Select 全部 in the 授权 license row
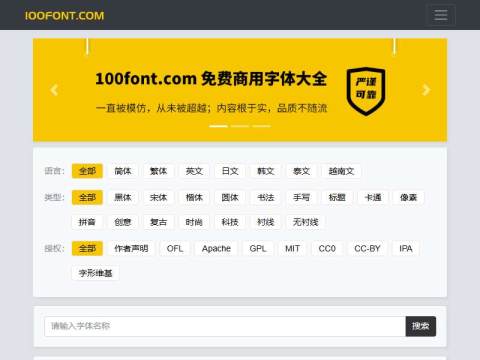This screenshot has width=480, height=360. pyautogui.click(x=87, y=248)
